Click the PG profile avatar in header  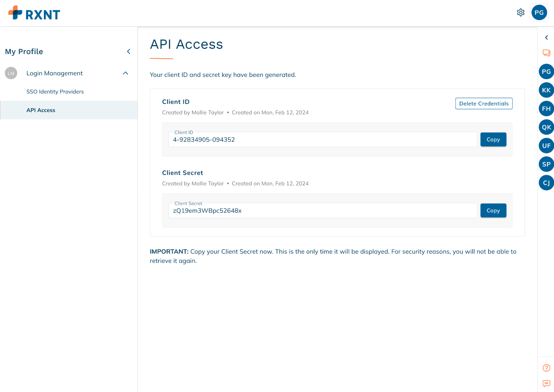[x=539, y=13]
